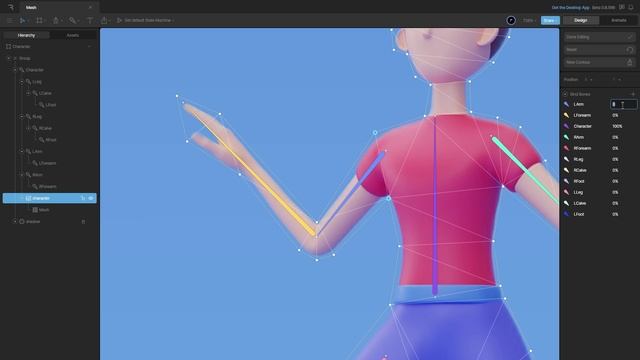Choose the Artboard frame tool
This screenshot has width=640, height=360.
(39, 20)
